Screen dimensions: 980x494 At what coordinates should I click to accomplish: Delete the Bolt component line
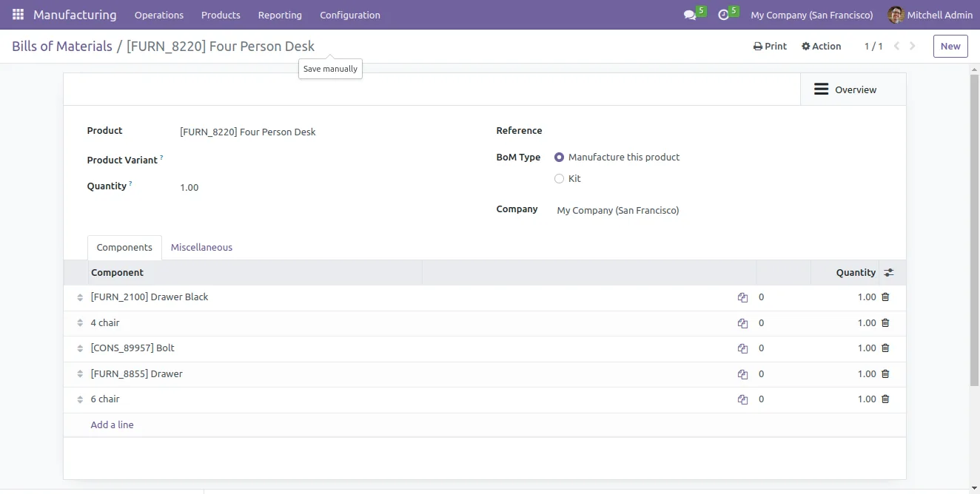[x=885, y=348]
